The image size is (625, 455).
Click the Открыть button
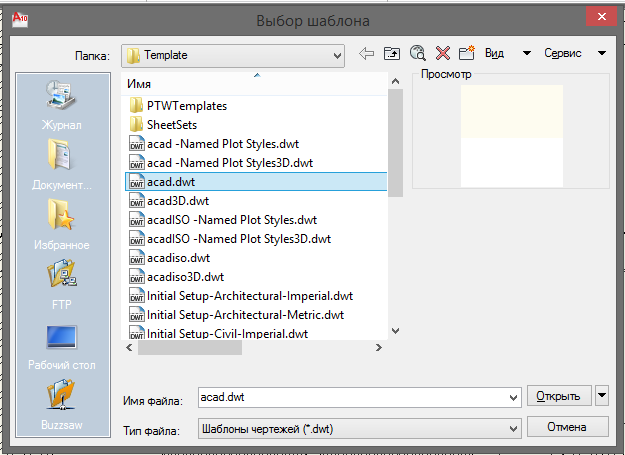[x=559, y=396]
